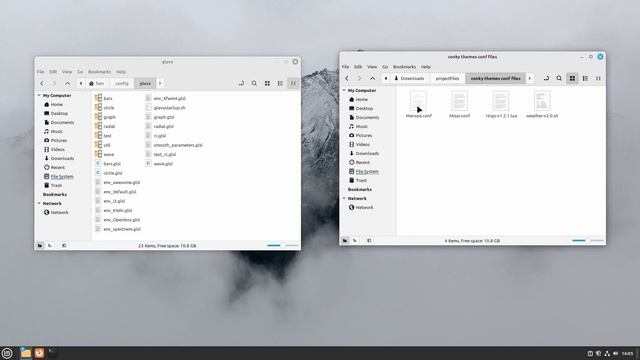Screen dimensions: 640x360
Task: Switch conky themes window to list view
Action: tap(585, 78)
